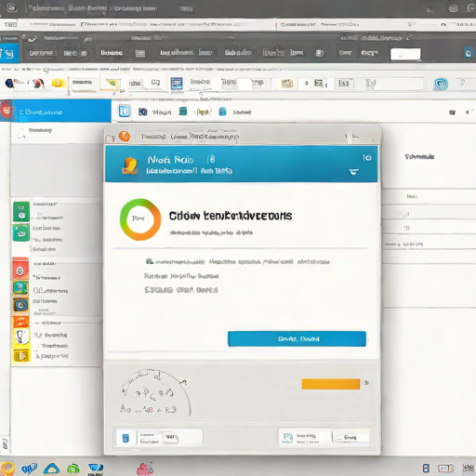The height and width of the screenshot is (476, 476).
Task: Select the red icon in left sidebar
Action: (20, 270)
